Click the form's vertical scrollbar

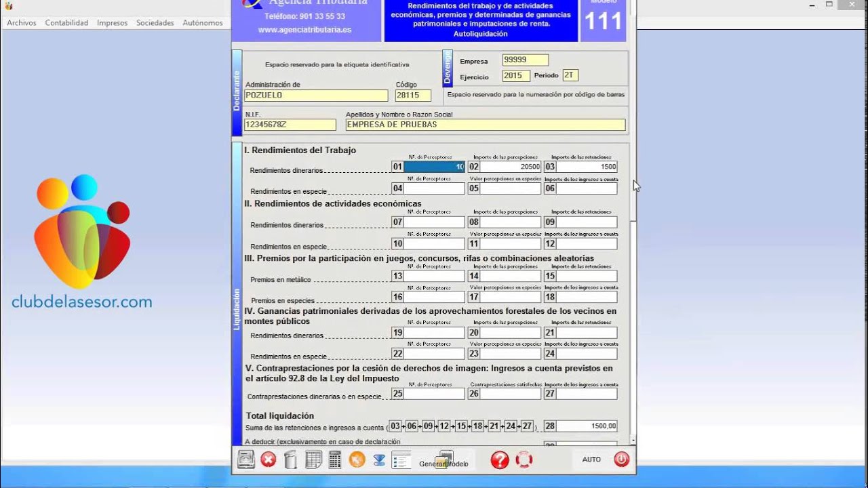pos(633,224)
